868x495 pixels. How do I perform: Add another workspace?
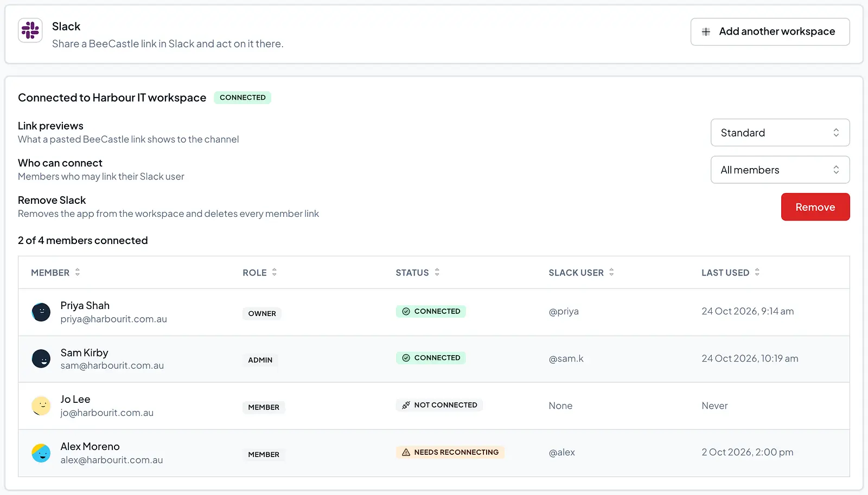(770, 32)
